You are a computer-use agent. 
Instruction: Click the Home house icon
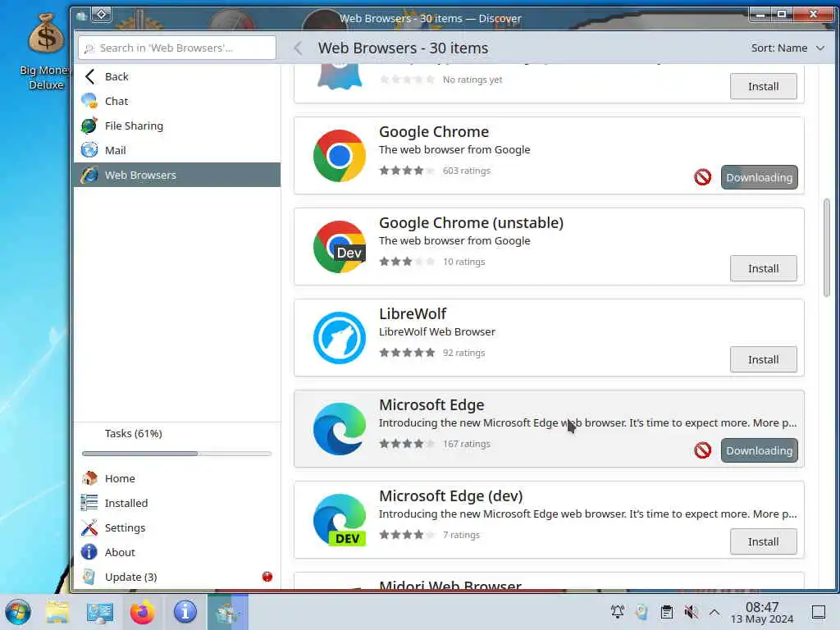tap(89, 478)
